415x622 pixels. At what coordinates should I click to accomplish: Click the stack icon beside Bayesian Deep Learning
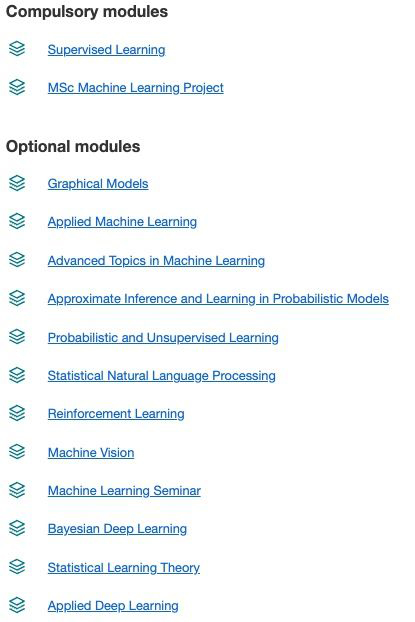point(17,528)
